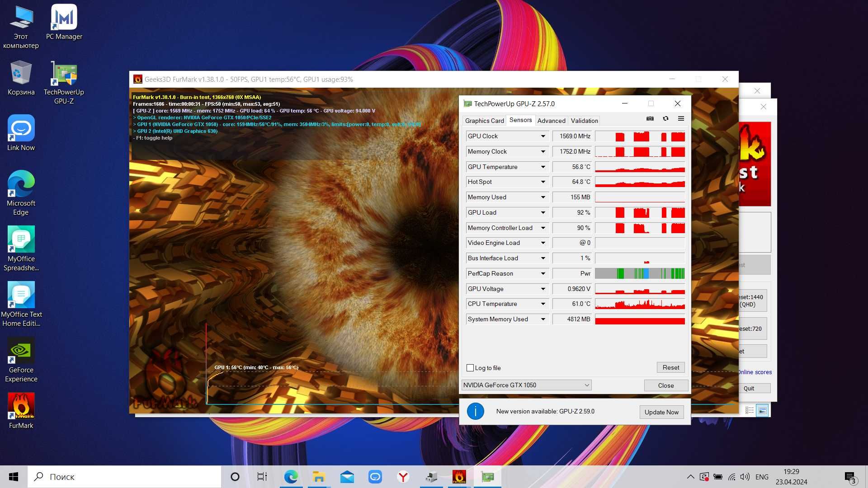Expand the Bus Interface Load dropdown
The width and height of the screenshot is (868, 488).
click(x=543, y=258)
